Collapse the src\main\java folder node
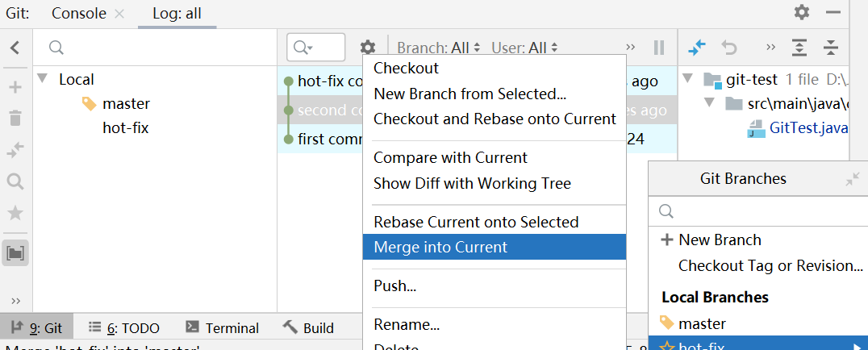 (x=709, y=103)
